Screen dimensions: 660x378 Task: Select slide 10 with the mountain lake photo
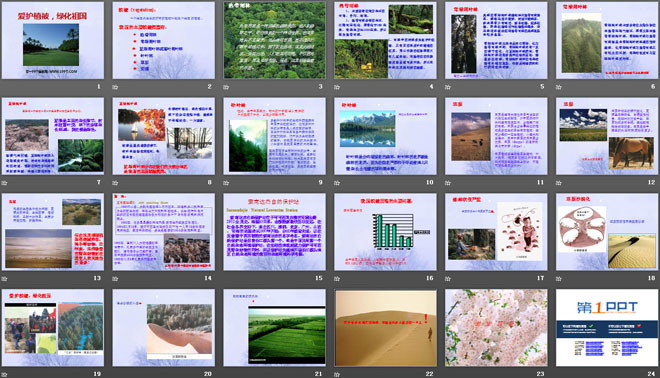pos(385,136)
